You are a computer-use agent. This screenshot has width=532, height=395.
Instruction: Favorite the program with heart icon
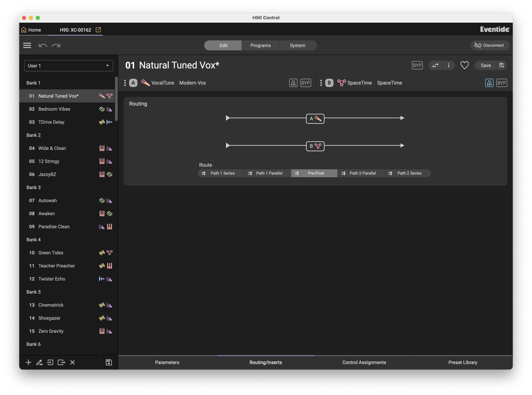point(464,65)
